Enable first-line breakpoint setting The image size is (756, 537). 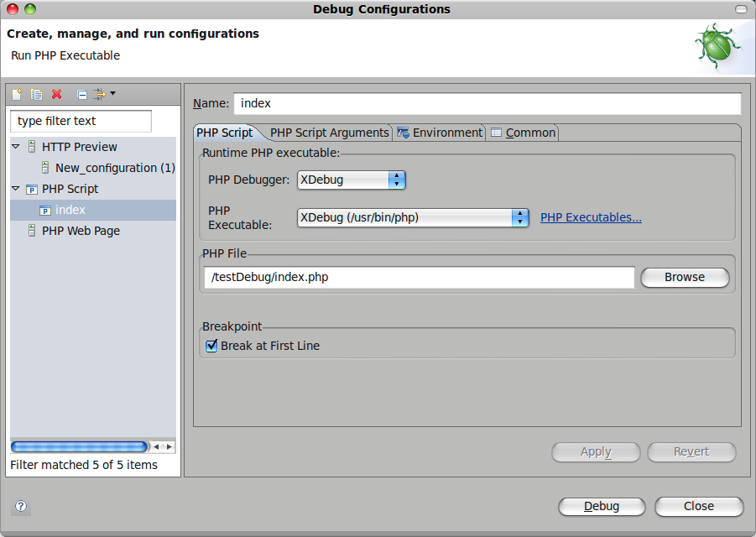[x=211, y=345]
